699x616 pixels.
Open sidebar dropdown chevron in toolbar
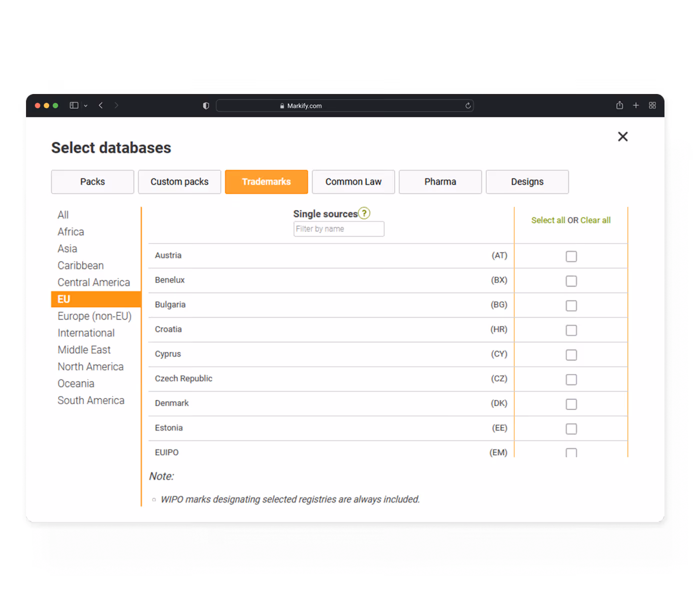click(x=86, y=105)
